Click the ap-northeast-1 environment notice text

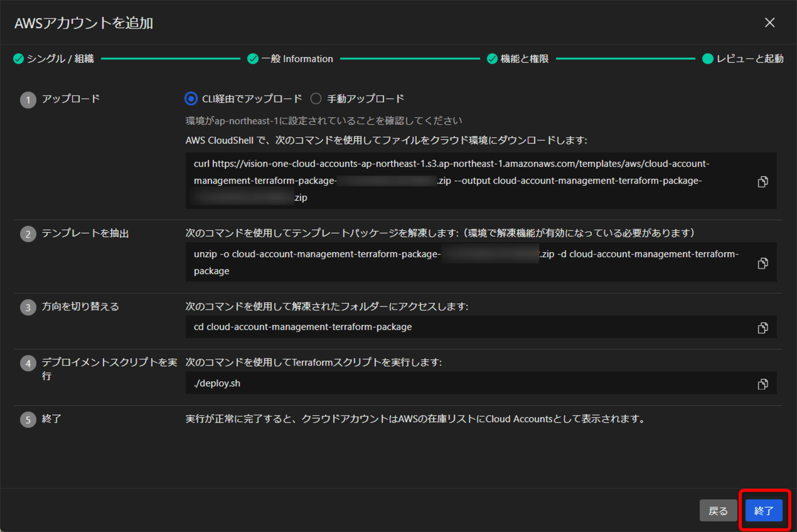[x=324, y=121]
